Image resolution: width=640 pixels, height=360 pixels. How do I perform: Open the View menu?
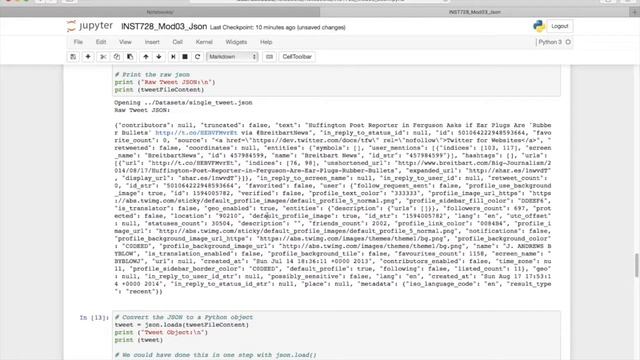tap(125, 42)
